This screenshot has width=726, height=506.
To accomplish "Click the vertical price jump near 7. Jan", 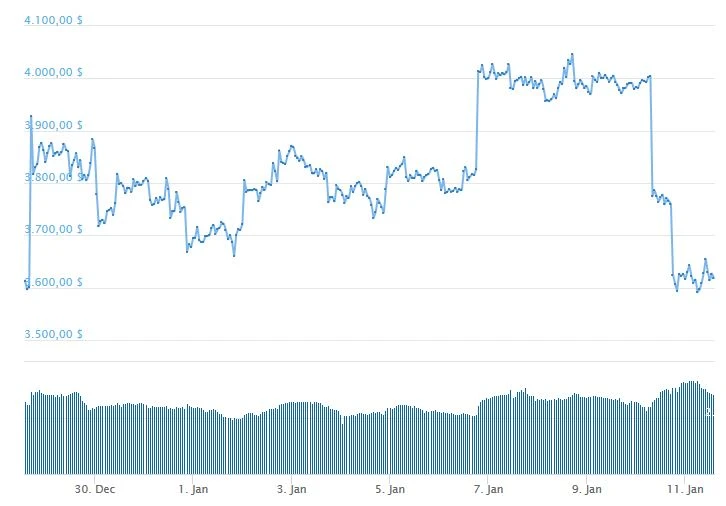I will (477, 120).
